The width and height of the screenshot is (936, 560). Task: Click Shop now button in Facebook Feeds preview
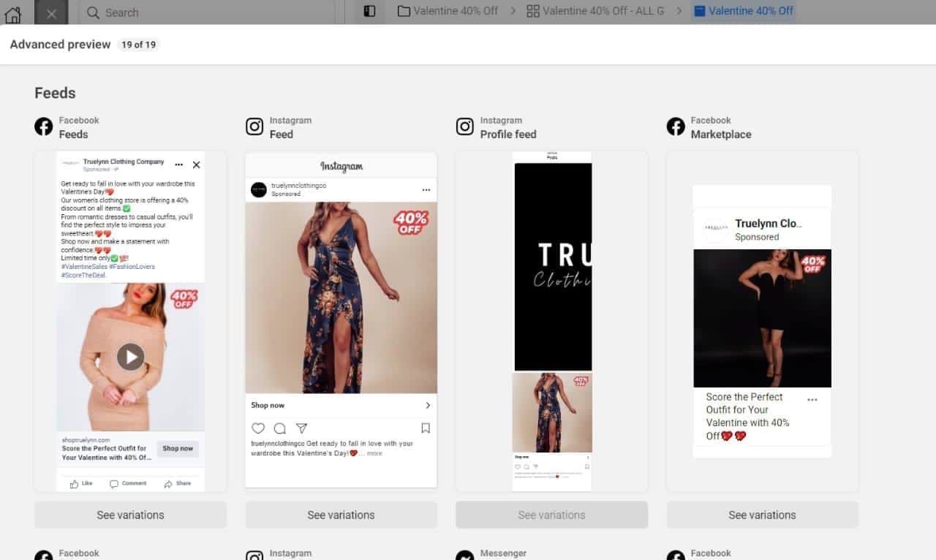(178, 449)
